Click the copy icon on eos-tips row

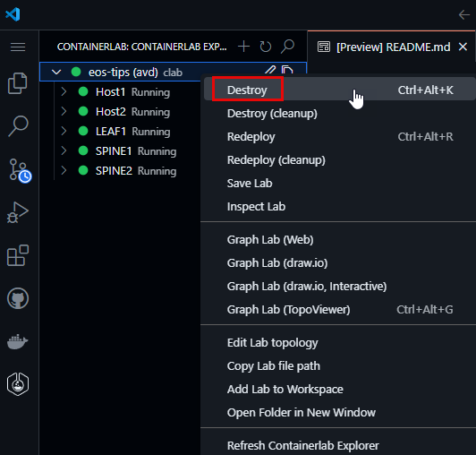click(x=287, y=70)
